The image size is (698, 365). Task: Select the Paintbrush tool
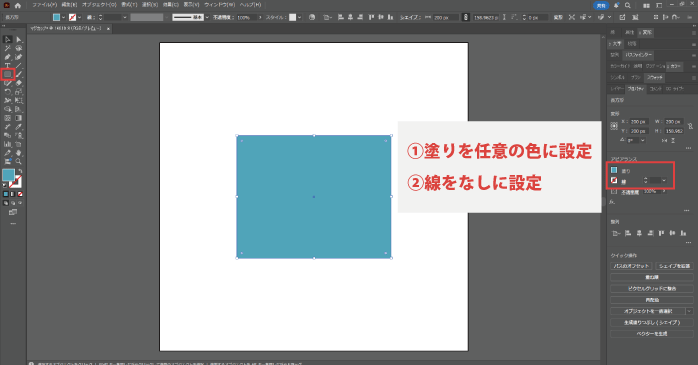19,74
